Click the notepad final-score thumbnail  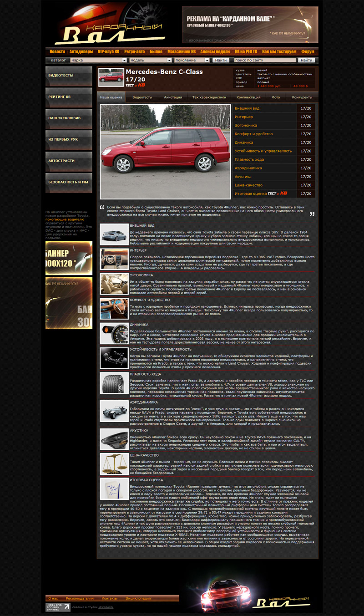(114, 489)
